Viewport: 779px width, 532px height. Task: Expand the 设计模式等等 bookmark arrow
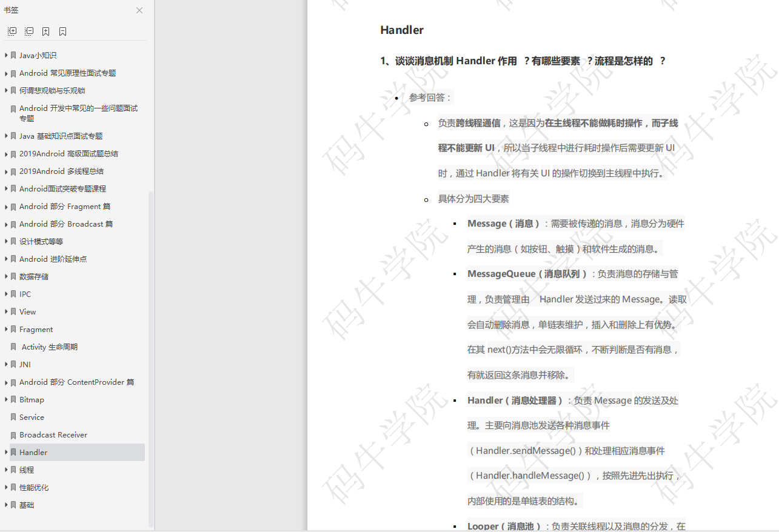coord(6,241)
